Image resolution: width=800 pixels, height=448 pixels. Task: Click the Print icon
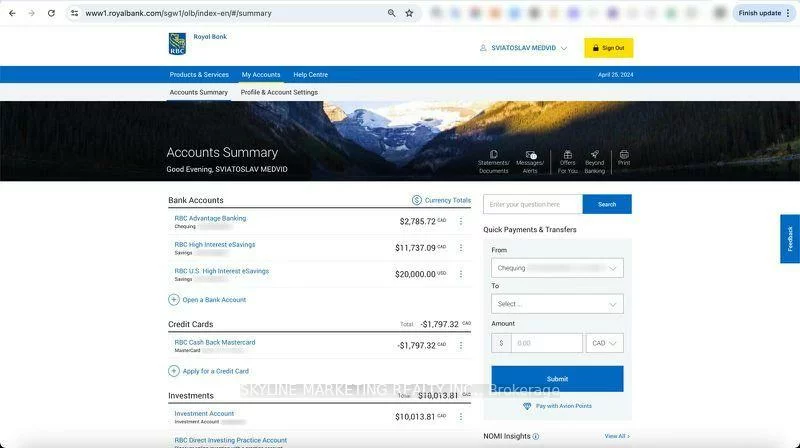tap(623, 158)
